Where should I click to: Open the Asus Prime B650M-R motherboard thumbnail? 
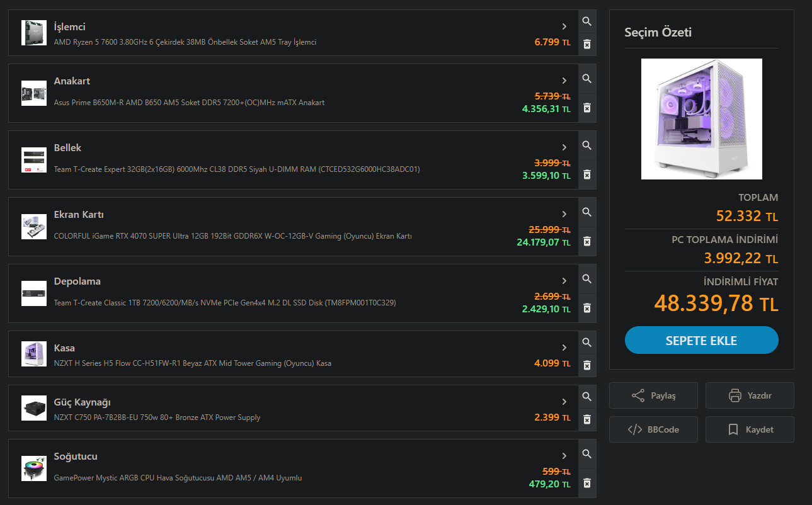(x=34, y=93)
